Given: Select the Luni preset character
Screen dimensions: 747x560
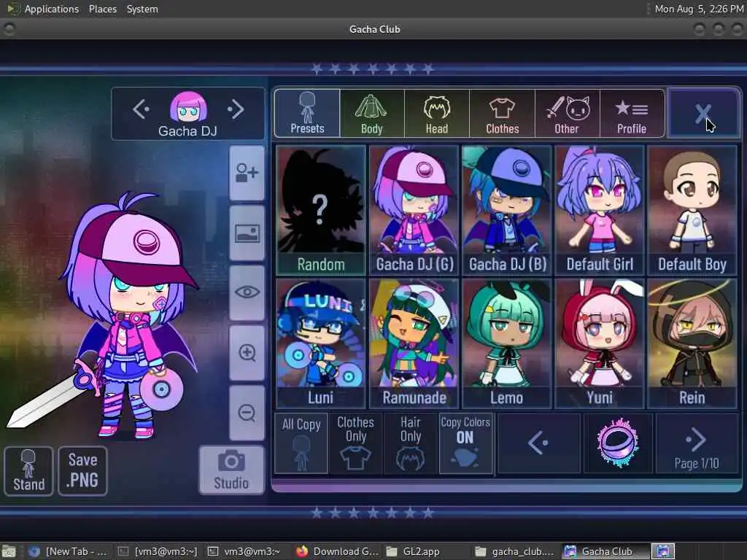Looking at the screenshot, I should point(321,343).
